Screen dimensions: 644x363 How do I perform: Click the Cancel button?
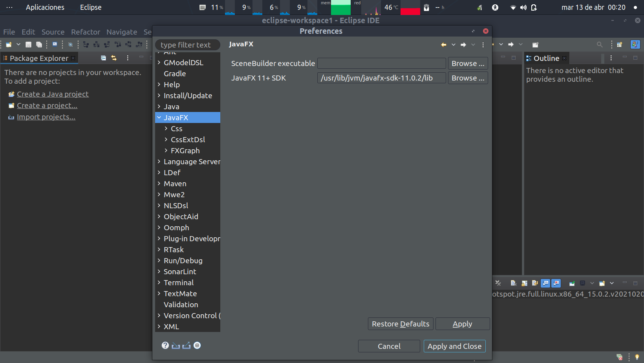(x=389, y=346)
